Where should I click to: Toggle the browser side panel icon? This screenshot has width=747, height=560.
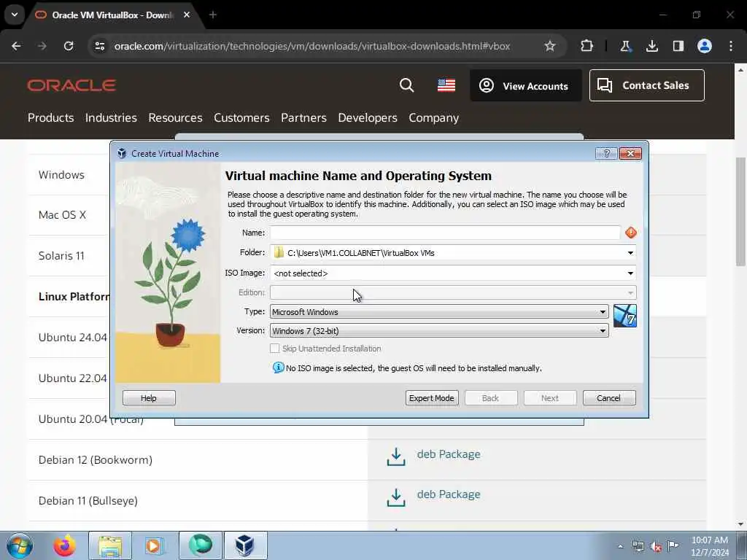[678, 46]
